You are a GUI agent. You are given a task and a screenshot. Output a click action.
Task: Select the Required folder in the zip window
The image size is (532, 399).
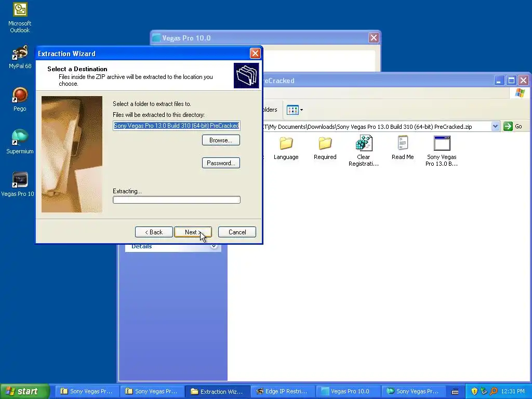[x=325, y=148]
